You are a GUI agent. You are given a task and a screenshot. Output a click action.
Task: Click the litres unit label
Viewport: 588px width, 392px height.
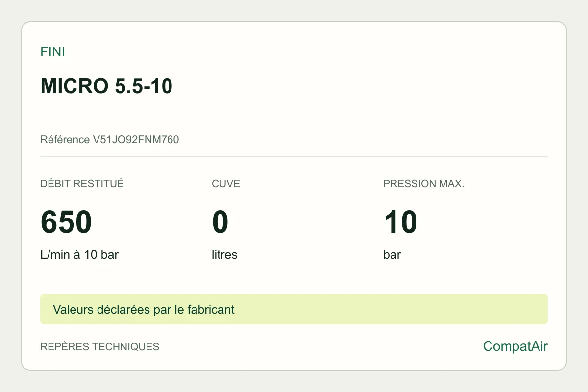224,255
